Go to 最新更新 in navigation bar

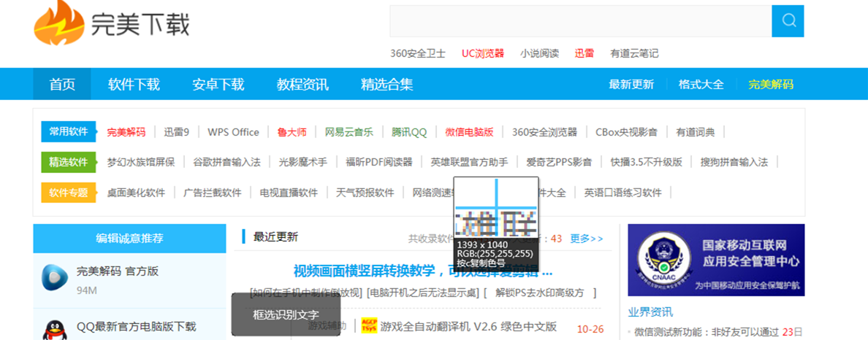[x=631, y=85]
